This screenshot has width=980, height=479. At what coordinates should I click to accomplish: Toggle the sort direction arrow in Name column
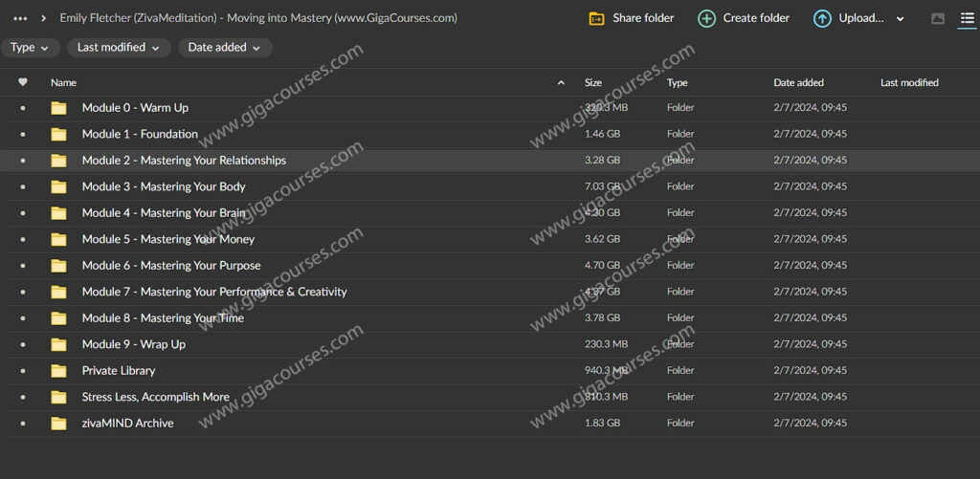(561, 83)
